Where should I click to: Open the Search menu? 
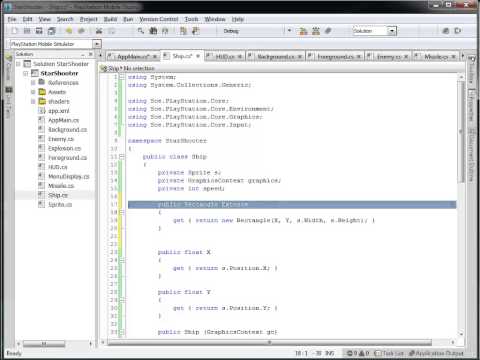coord(65,19)
